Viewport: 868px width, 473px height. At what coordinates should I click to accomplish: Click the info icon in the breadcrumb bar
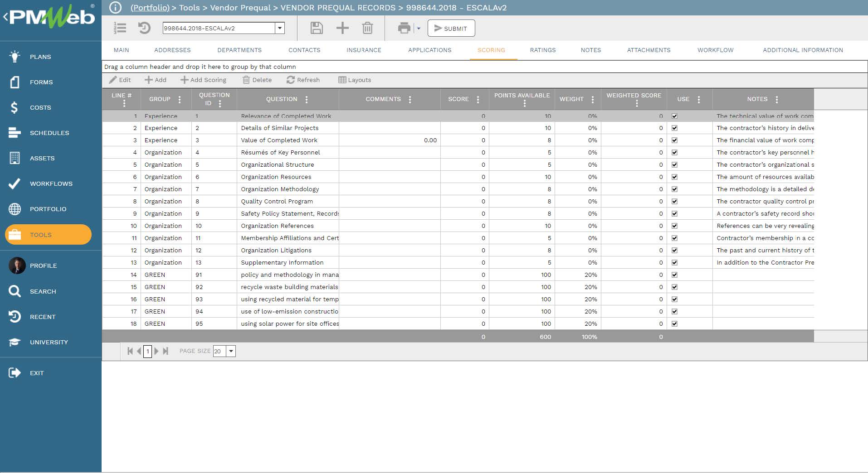coord(116,8)
